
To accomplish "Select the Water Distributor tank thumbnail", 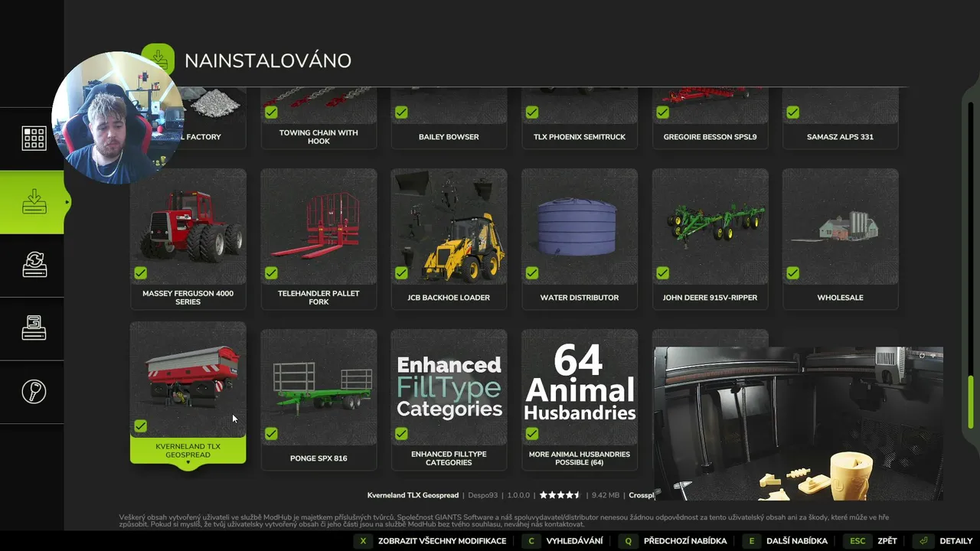I will click(580, 227).
